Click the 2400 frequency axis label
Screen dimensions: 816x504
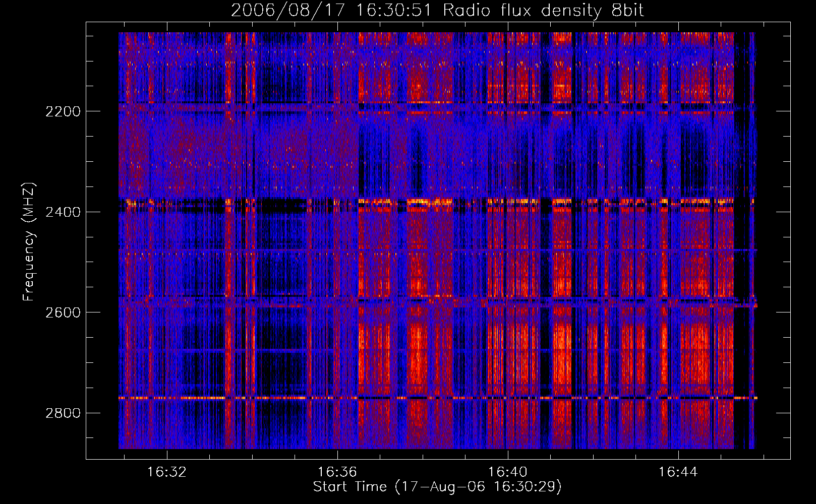[x=63, y=212]
